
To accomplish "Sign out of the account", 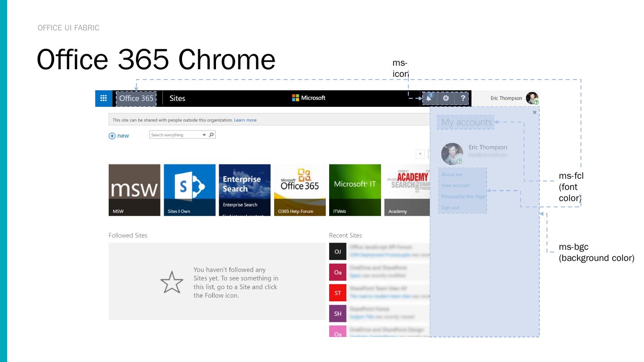I will (450, 207).
